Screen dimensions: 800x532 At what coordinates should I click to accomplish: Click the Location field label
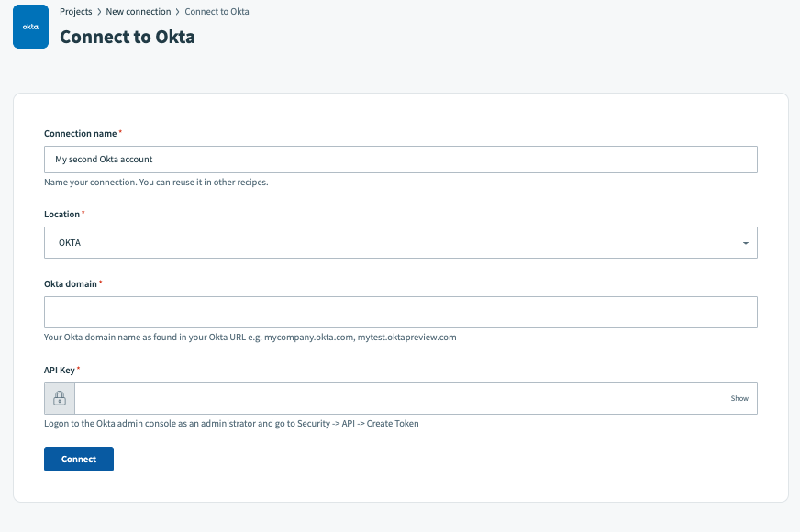(x=61, y=215)
